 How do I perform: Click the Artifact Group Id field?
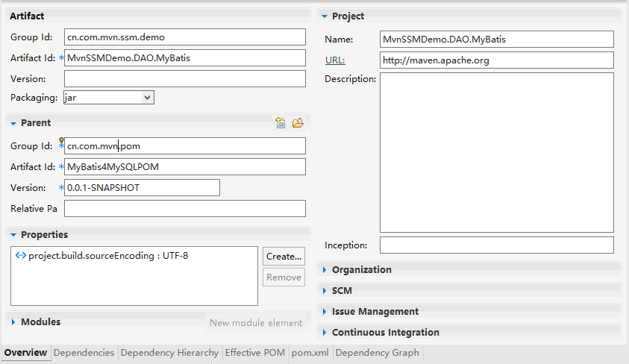pyautogui.click(x=185, y=37)
